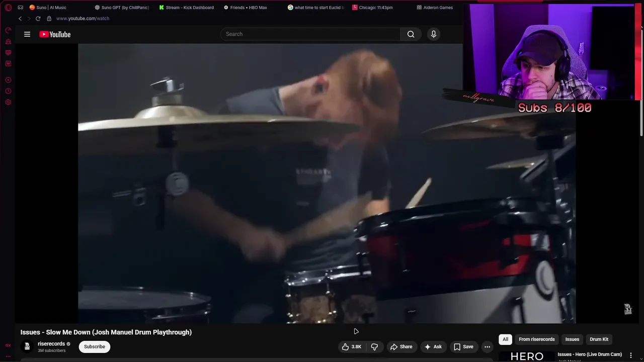Click the search magnifier button
The width and height of the screenshot is (644, 362).
tap(411, 34)
